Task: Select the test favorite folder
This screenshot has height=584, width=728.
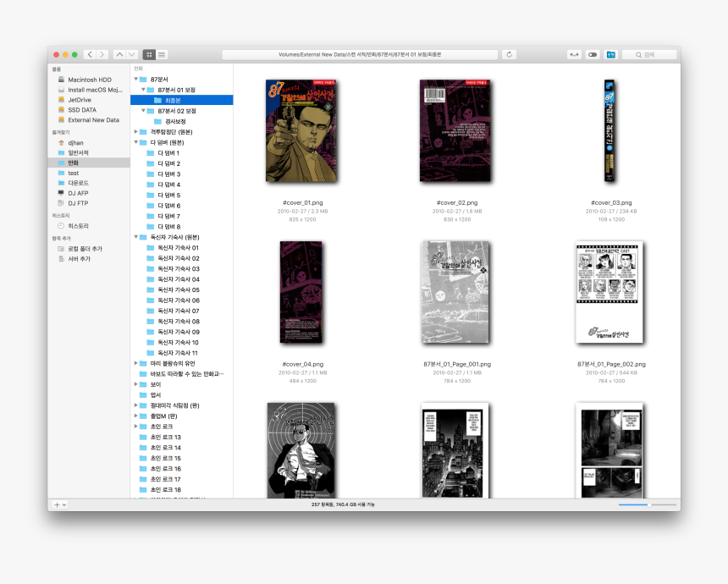Action: pos(74,174)
